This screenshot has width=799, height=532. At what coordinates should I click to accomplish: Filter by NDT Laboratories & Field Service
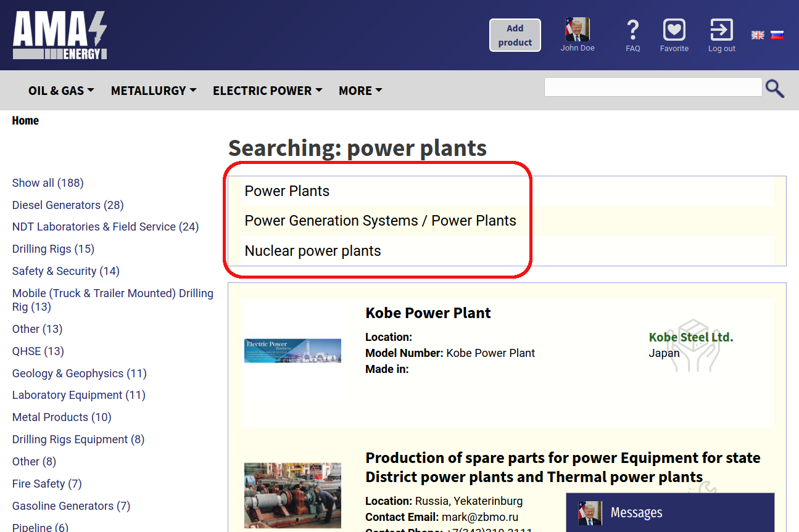point(106,227)
